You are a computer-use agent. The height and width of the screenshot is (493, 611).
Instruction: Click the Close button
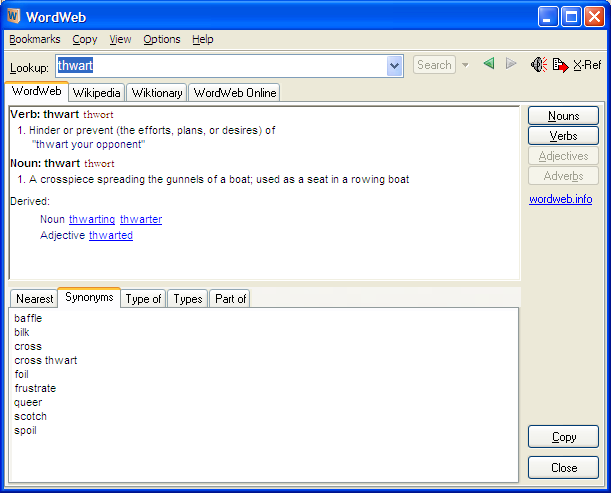coord(563,467)
